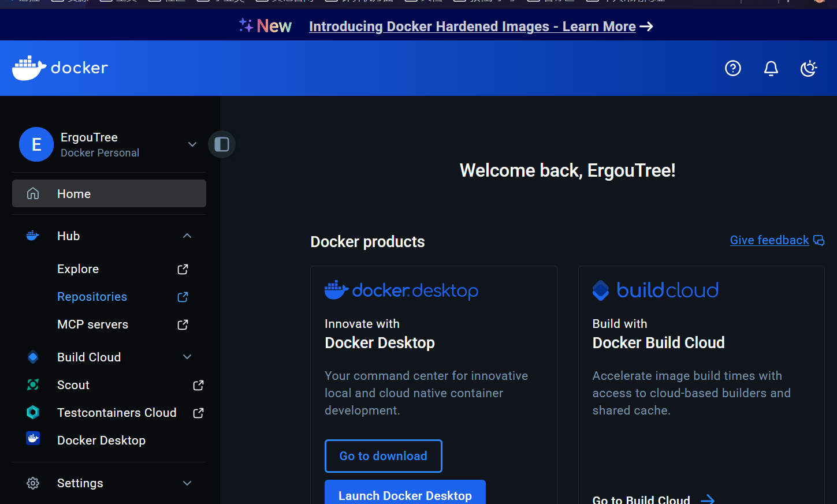Click the Give feedback link
This screenshot has height=504, width=837.
(x=769, y=240)
